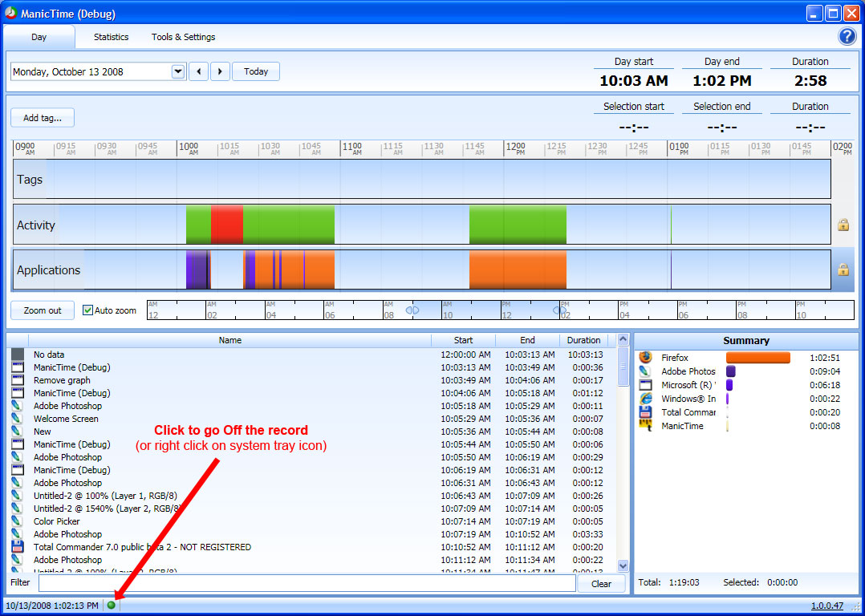
Task: Click the floppy icon of Total Commander row
Action: point(18,547)
